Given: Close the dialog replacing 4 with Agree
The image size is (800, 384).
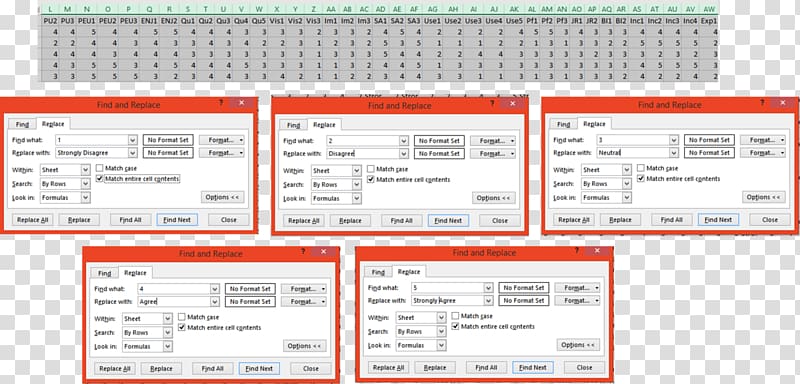Looking at the screenshot, I should pos(323,251).
